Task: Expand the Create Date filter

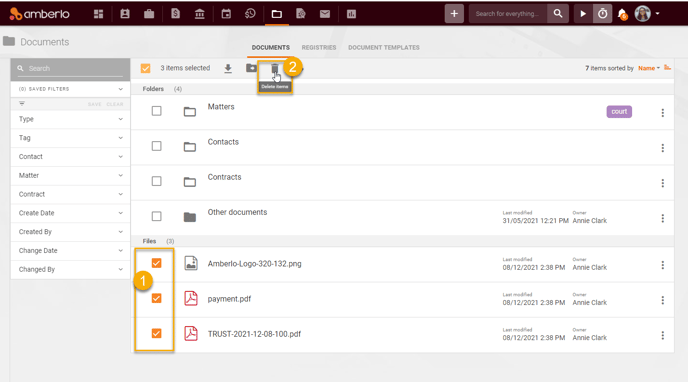Action: 70,213
